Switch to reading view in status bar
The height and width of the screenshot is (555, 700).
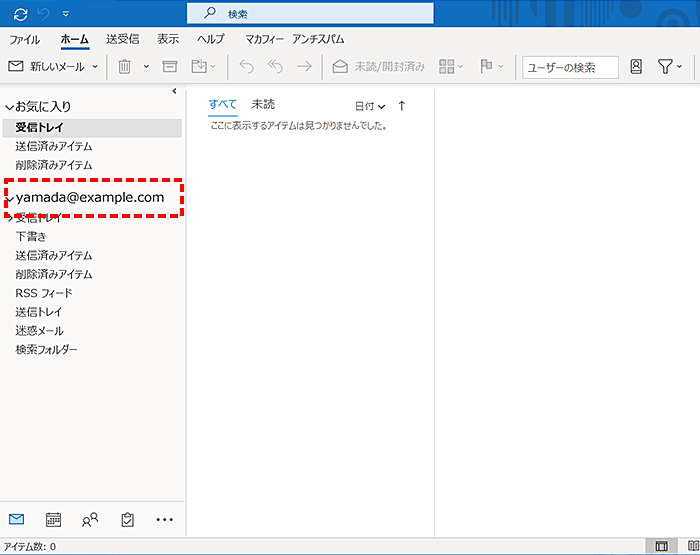point(692,546)
